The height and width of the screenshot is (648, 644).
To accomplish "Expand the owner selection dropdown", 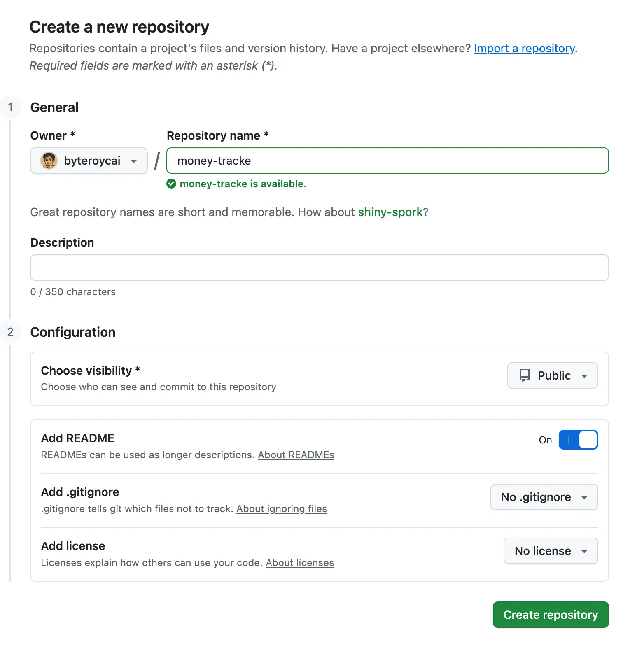I will coord(134,161).
